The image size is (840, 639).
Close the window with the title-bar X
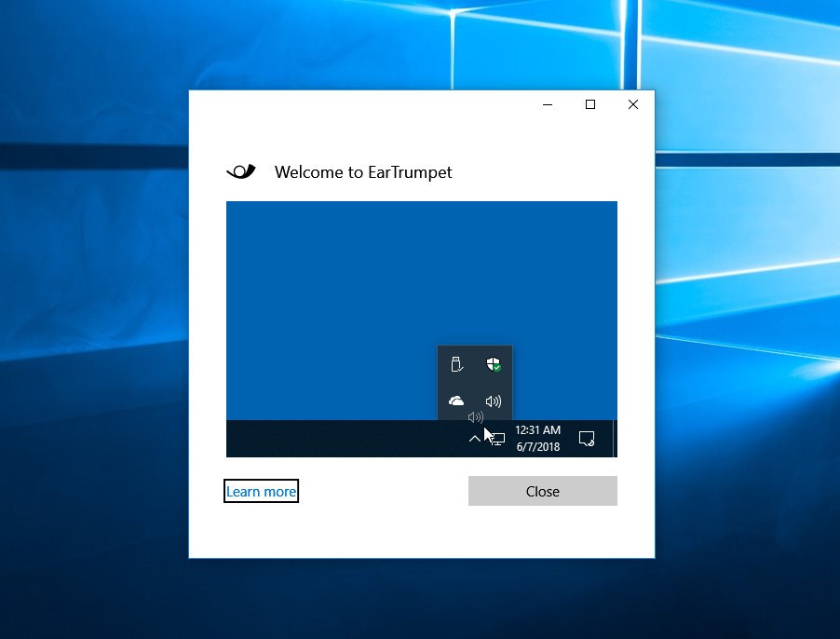(633, 104)
